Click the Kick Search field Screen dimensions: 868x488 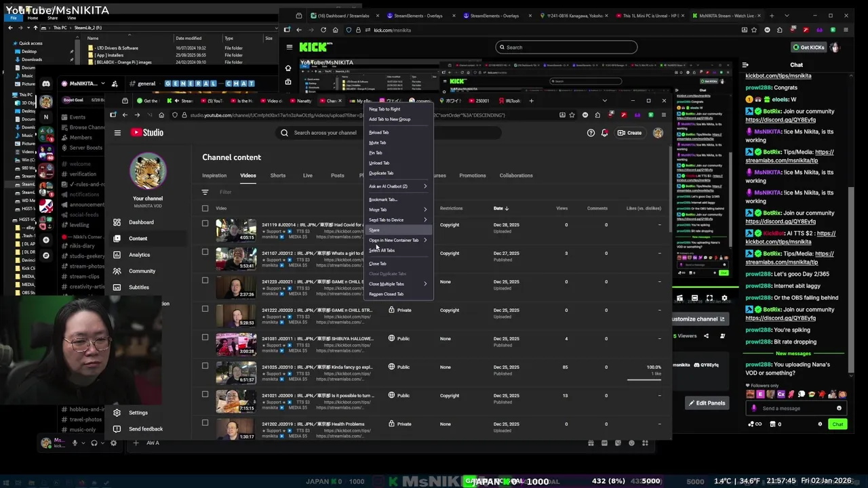[566, 47]
